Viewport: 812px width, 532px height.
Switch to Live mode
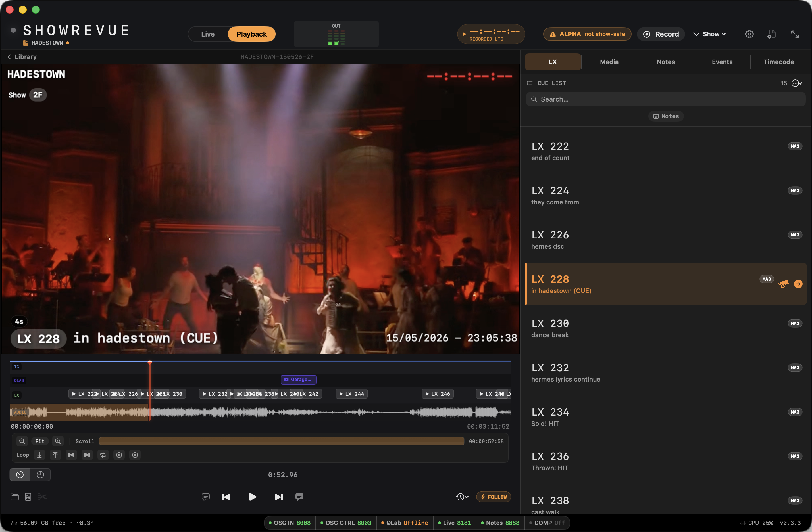pos(208,34)
